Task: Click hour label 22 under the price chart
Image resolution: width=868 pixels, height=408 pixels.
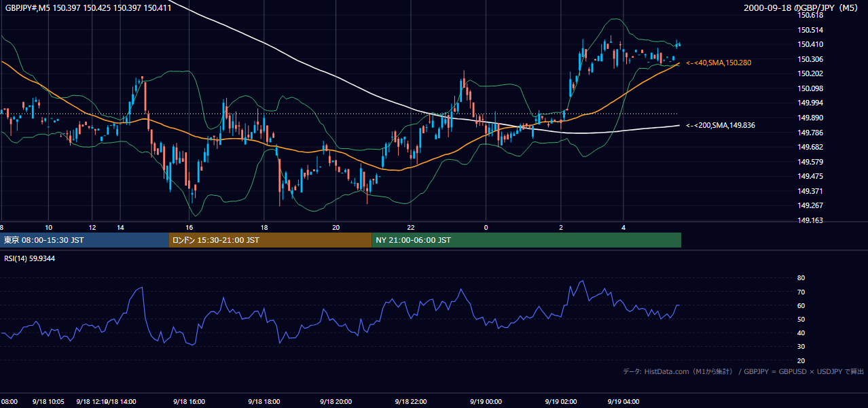Action: pyautogui.click(x=411, y=227)
